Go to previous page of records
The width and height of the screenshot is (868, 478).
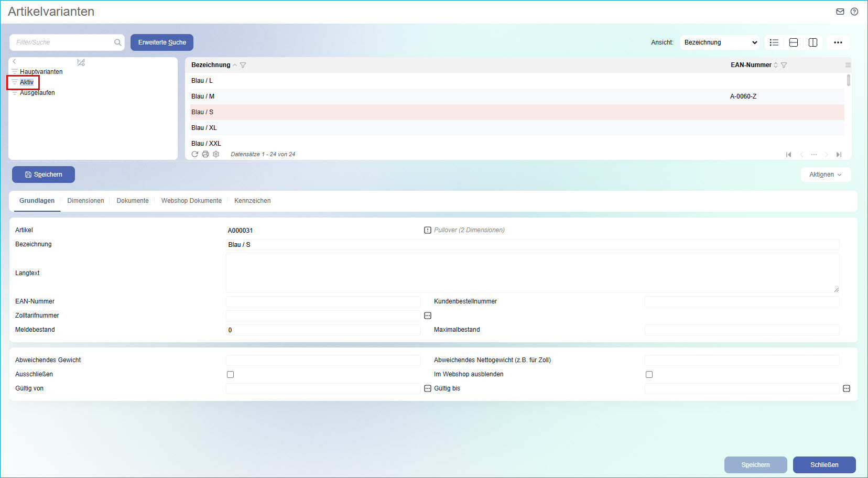click(x=801, y=155)
